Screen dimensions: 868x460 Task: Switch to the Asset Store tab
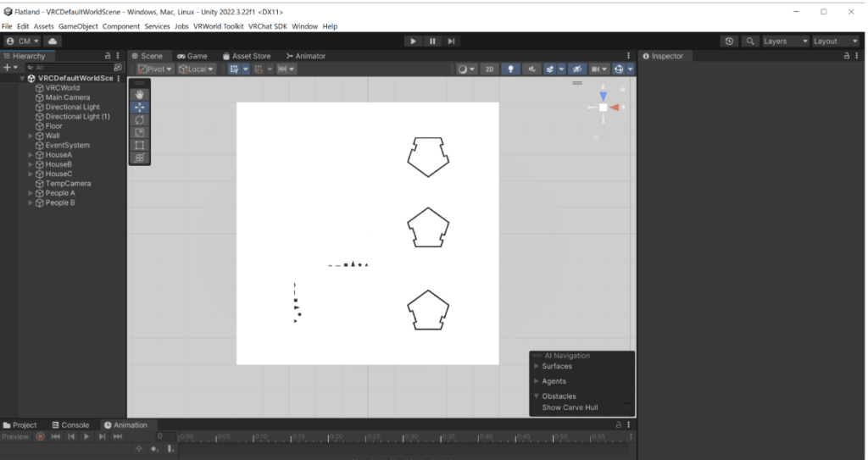pos(247,56)
